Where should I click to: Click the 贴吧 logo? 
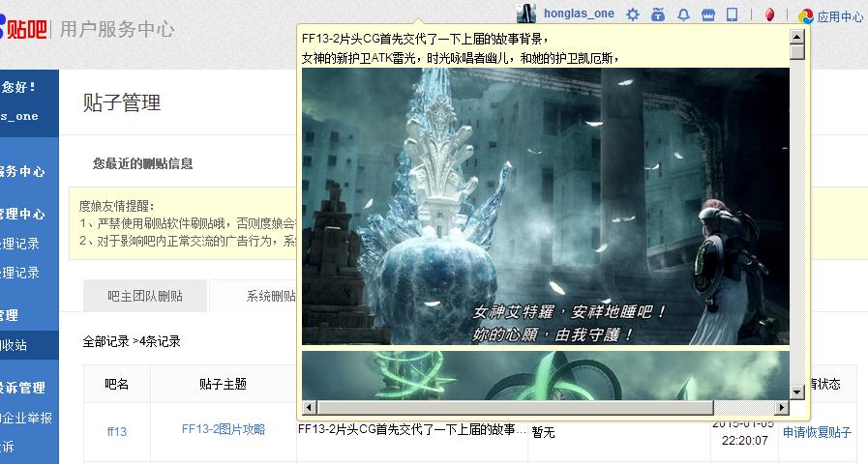pos(23,28)
